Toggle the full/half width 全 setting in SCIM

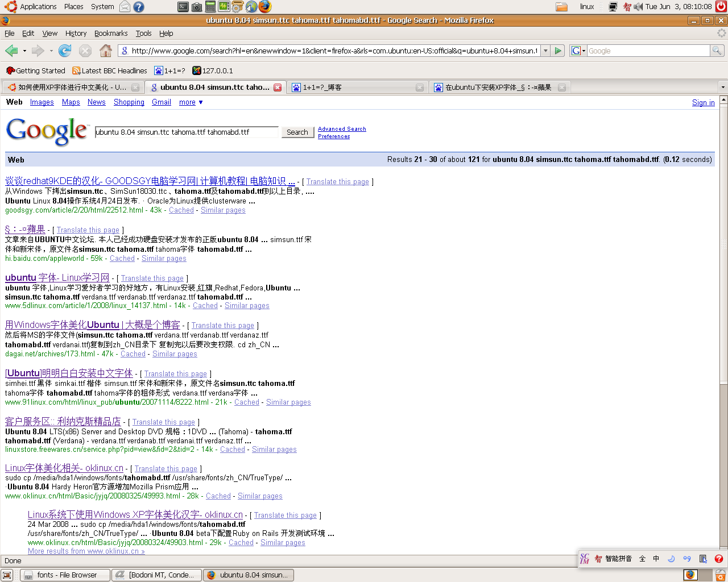642,559
